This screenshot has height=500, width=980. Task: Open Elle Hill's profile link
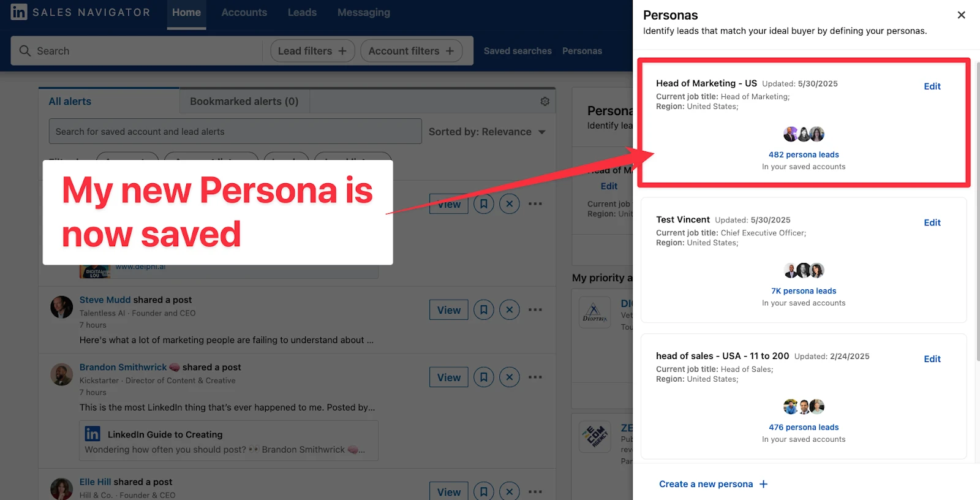pos(95,482)
